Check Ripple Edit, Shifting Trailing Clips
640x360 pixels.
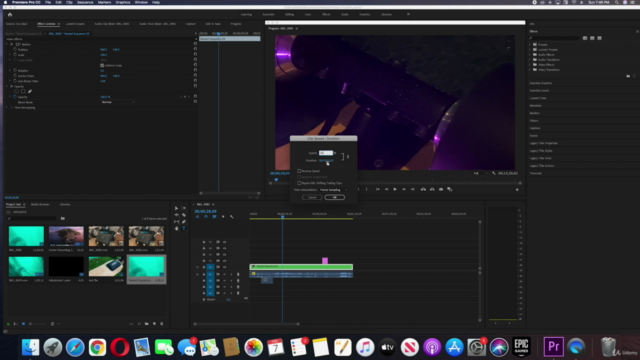[x=299, y=183]
